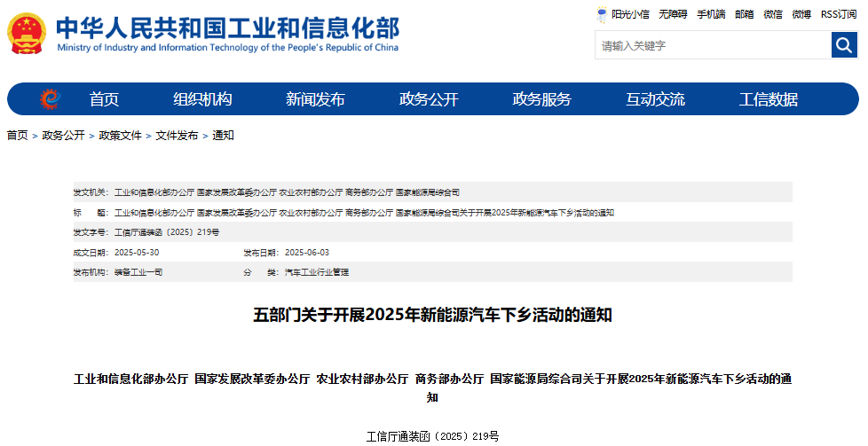Screen dimensions: 868x446
Task: Click the orange gear MIIT icon in navbar
Action: (50, 99)
